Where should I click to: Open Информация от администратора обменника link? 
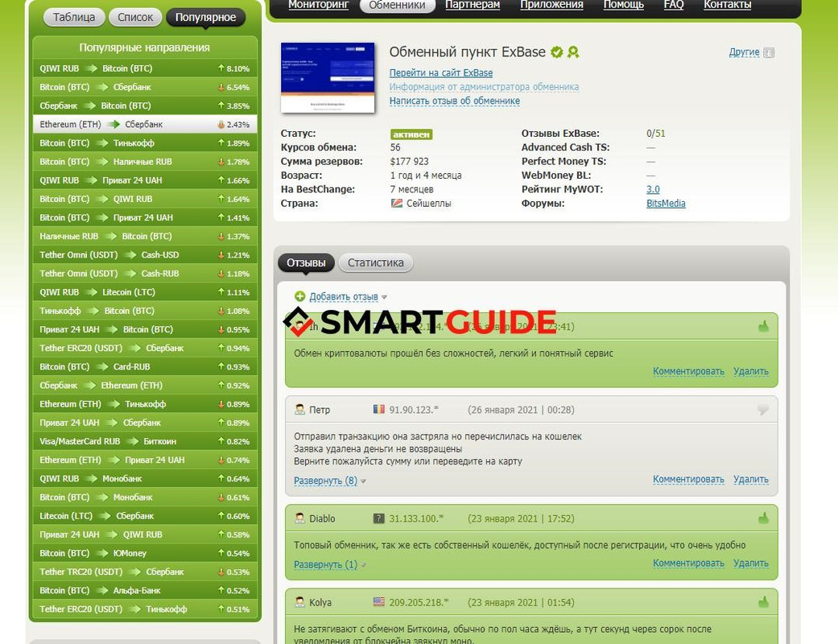484,87
